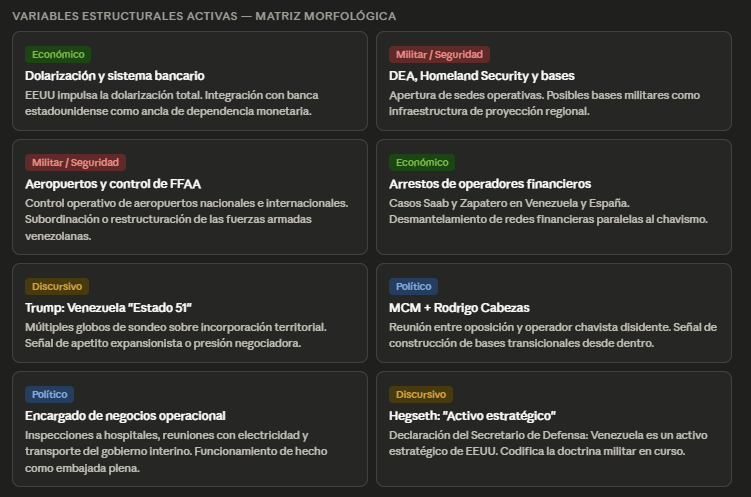Viewport: 751px width, 497px height.
Task: Click the text 'Apertura de sedes operativas'
Action: 466,95
